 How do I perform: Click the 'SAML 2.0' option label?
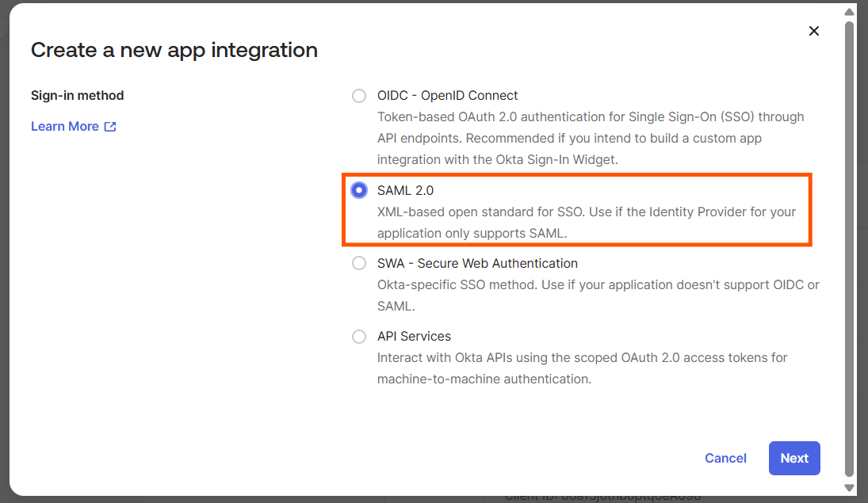point(405,190)
